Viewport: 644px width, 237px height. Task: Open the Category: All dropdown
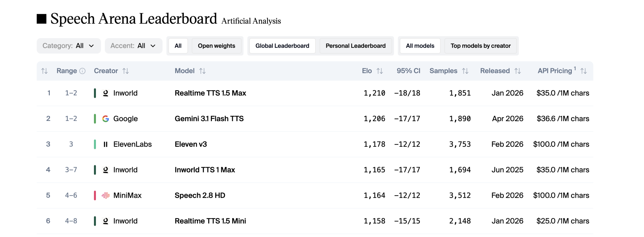point(69,46)
